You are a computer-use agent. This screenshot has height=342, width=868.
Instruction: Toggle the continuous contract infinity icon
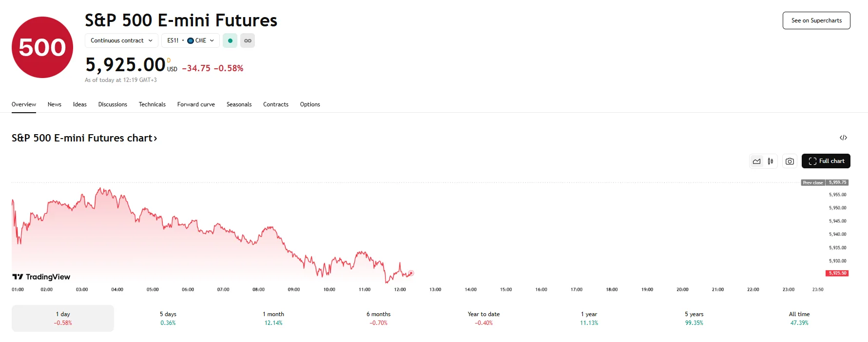click(x=248, y=40)
